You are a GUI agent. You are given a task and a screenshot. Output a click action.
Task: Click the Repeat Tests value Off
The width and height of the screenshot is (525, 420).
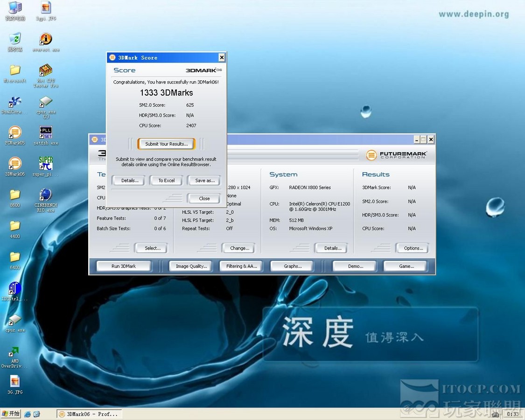point(229,228)
